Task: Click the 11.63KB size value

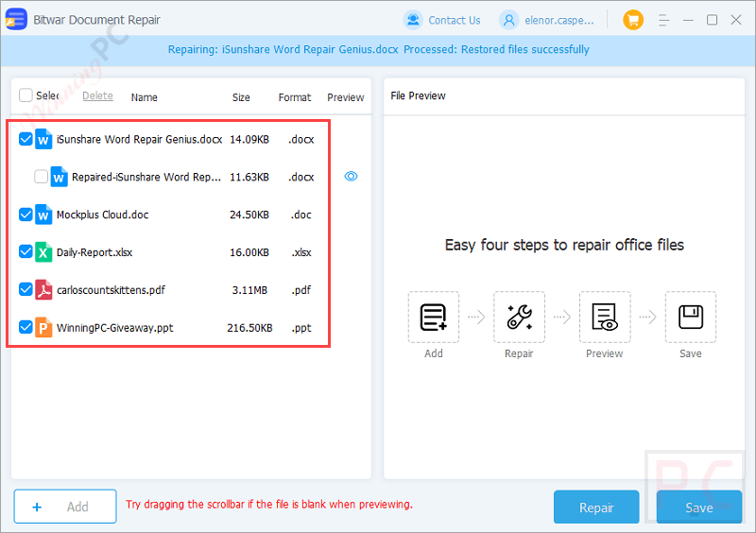Action: point(249,177)
